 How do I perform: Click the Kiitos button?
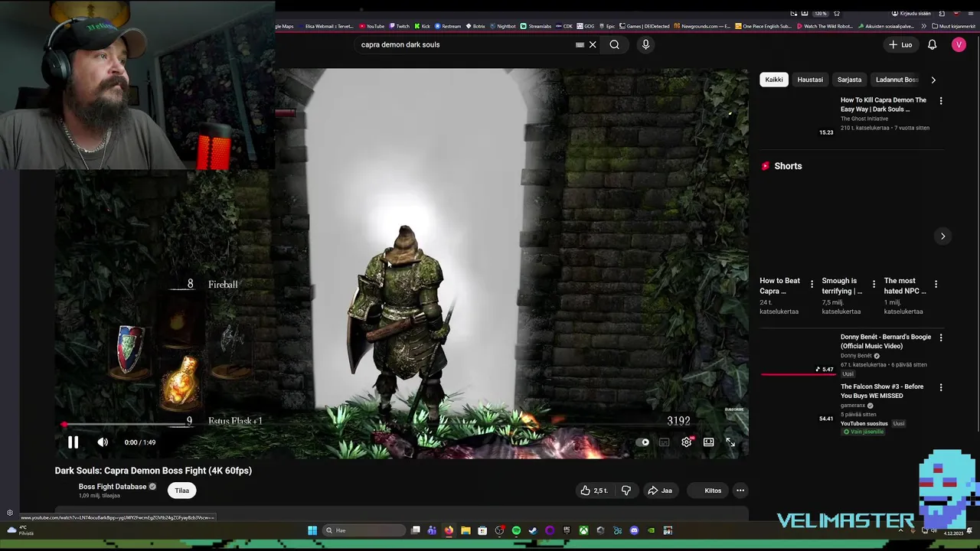coord(707,491)
